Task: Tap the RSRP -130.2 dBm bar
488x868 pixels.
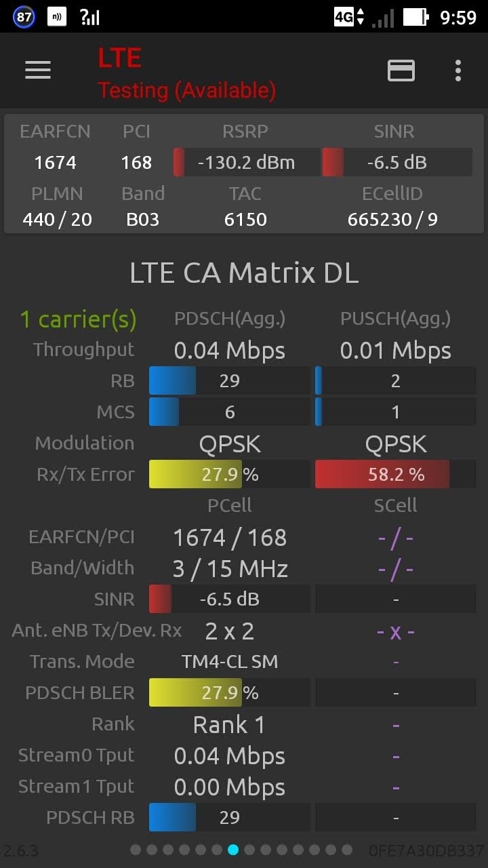Action: tap(246, 163)
